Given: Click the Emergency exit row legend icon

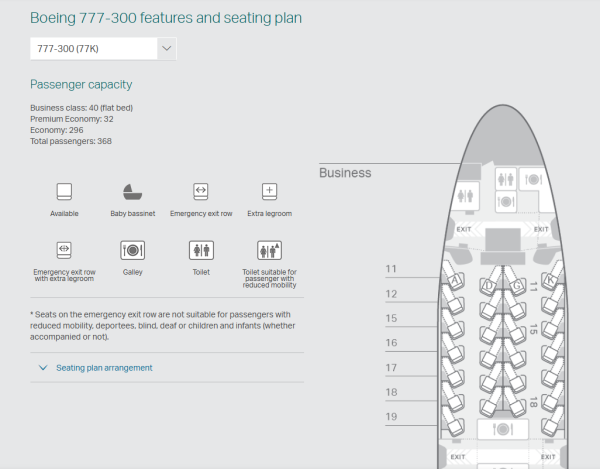Looking at the screenshot, I should coord(200,191).
